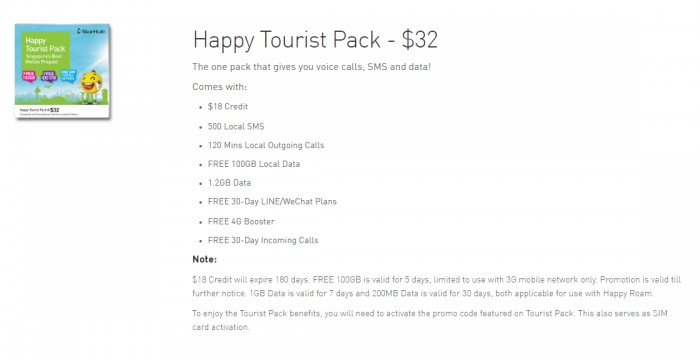The width and height of the screenshot is (700, 360).
Task: Click the 120 Mins Local Outgoing Calls item
Action: (x=266, y=145)
